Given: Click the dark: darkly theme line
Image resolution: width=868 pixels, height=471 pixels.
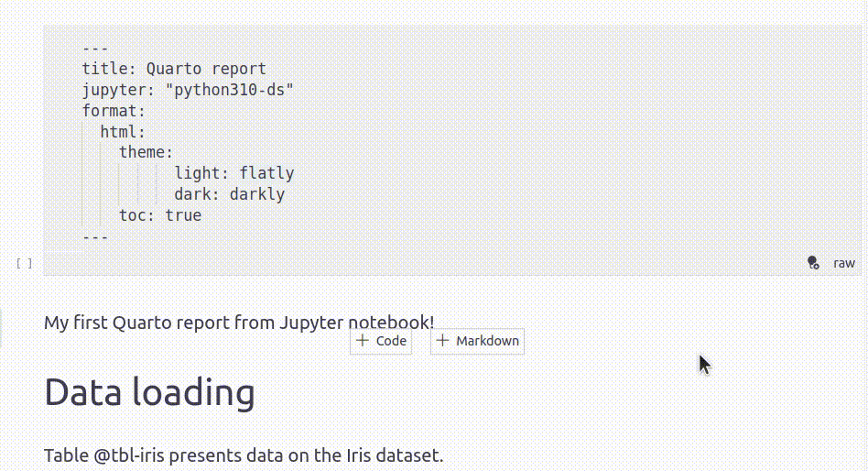Looking at the screenshot, I should (x=230, y=194).
